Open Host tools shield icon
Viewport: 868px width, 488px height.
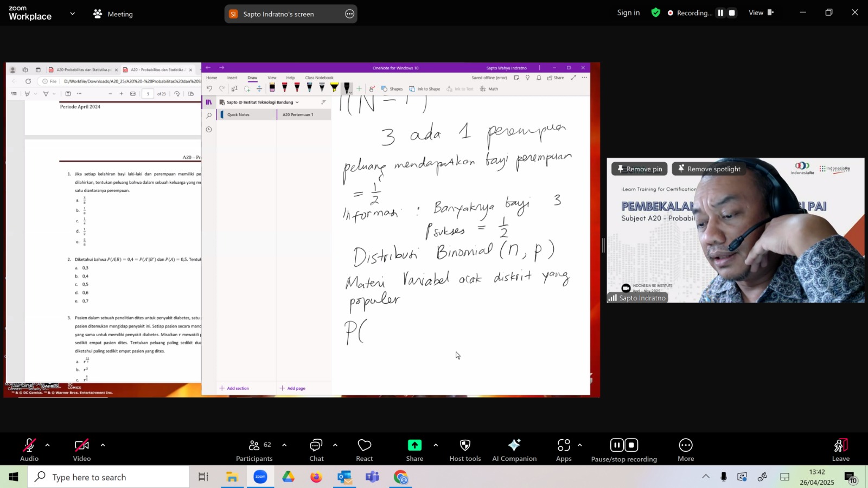pyautogui.click(x=465, y=451)
